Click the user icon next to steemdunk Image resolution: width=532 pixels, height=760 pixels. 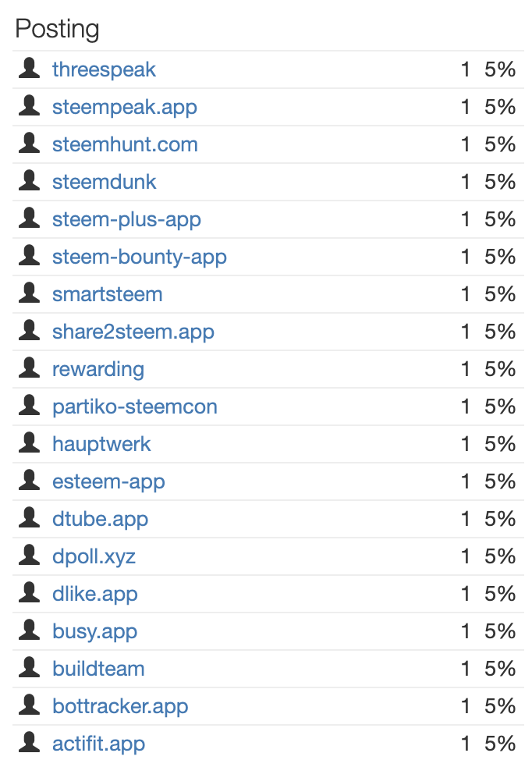pos(29,181)
